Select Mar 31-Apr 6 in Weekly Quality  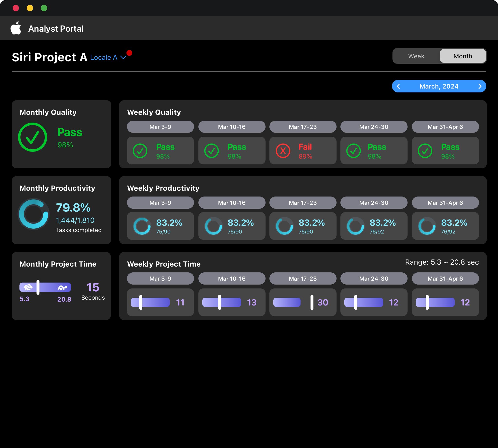coord(445,127)
